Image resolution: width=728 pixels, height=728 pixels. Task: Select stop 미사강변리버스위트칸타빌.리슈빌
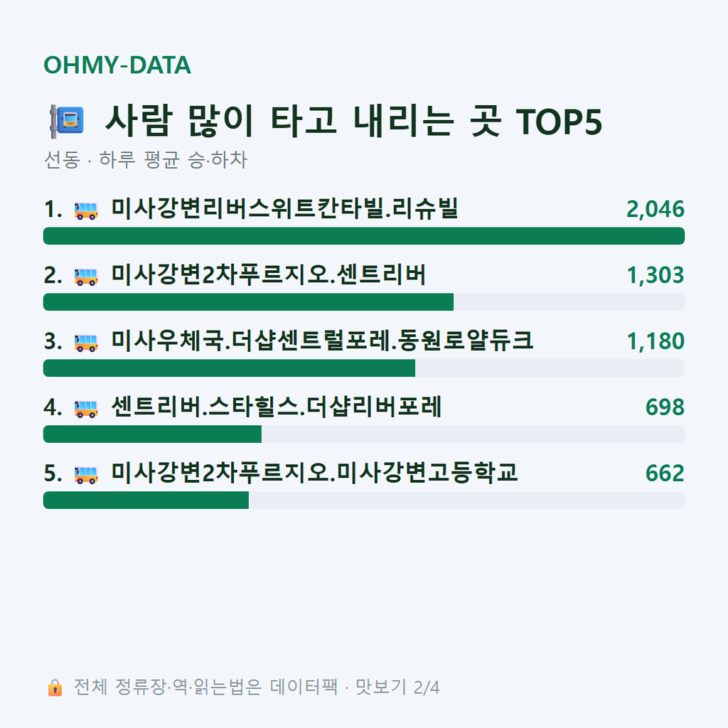click(284, 208)
